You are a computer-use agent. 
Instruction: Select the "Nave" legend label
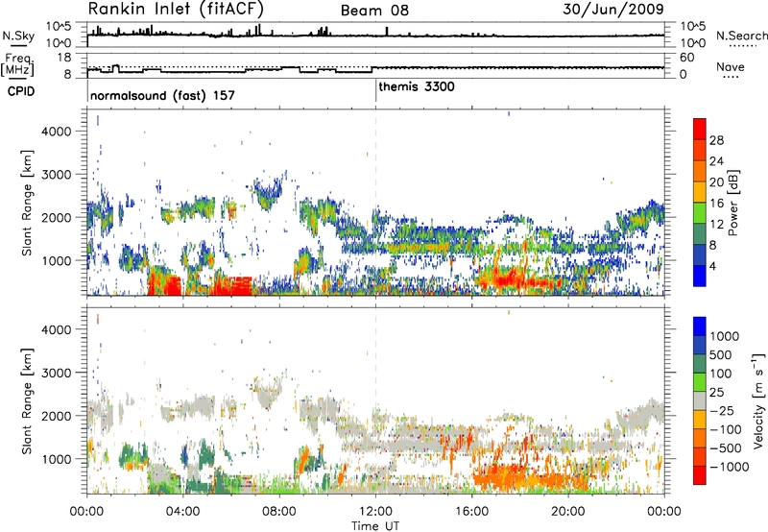pyautogui.click(x=731, y=66)
